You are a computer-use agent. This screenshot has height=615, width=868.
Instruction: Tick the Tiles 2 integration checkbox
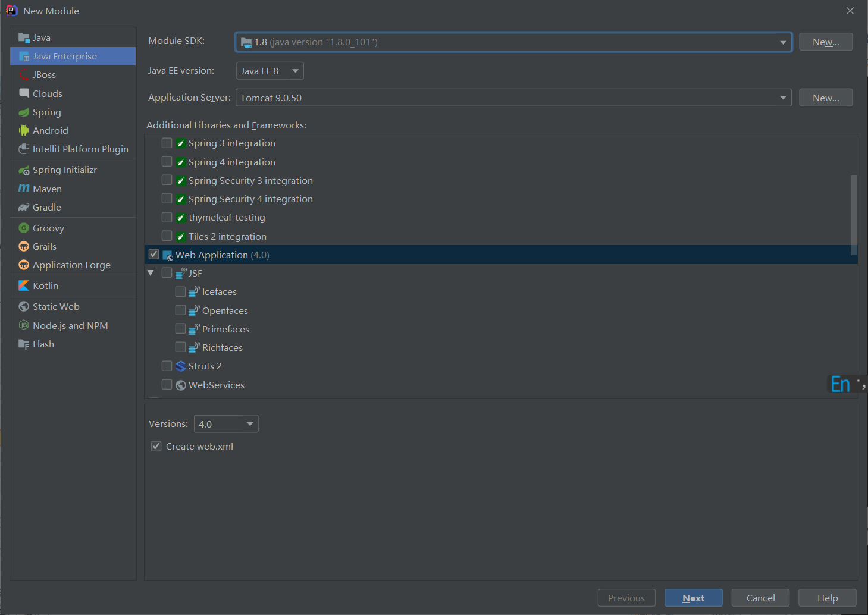[x=167, y=236]
